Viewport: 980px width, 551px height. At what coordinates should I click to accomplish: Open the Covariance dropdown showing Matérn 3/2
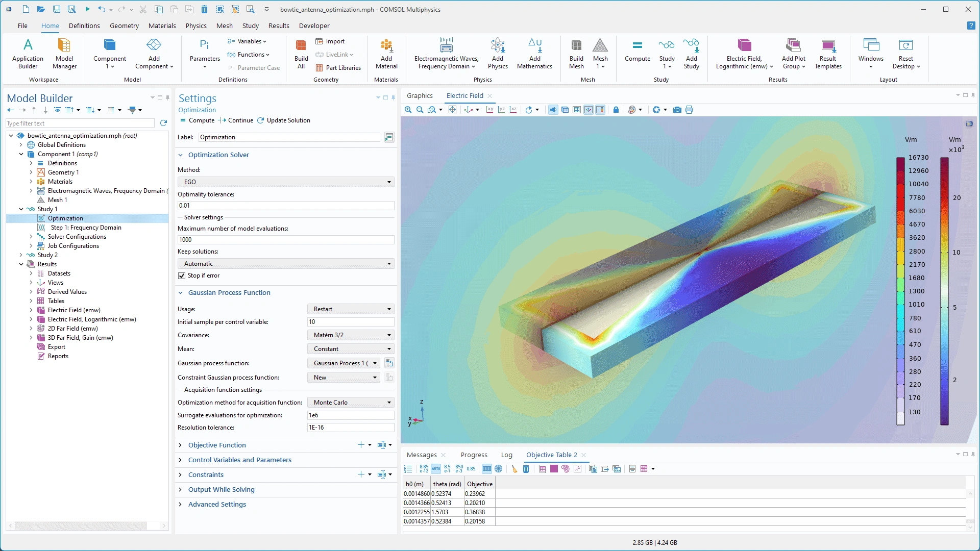point(351,335)
